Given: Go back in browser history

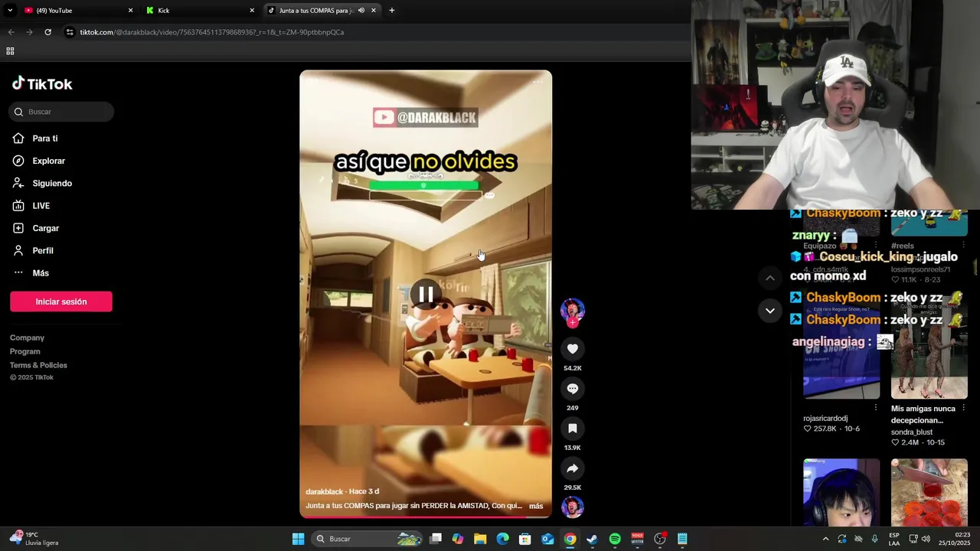Looking at the screenshot, I should 11,32.
